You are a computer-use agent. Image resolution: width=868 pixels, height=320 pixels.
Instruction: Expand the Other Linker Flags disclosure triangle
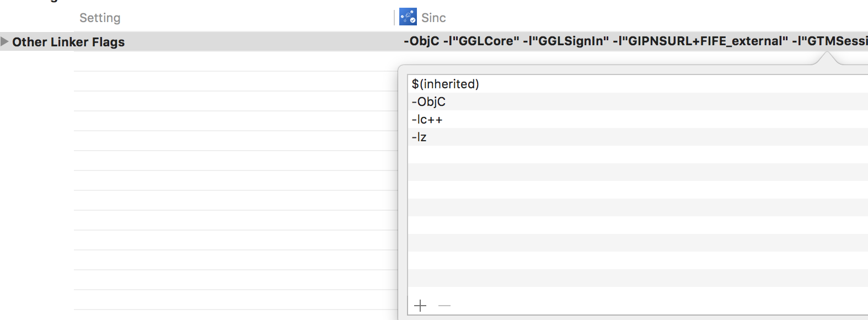click(x=6, y=41)
